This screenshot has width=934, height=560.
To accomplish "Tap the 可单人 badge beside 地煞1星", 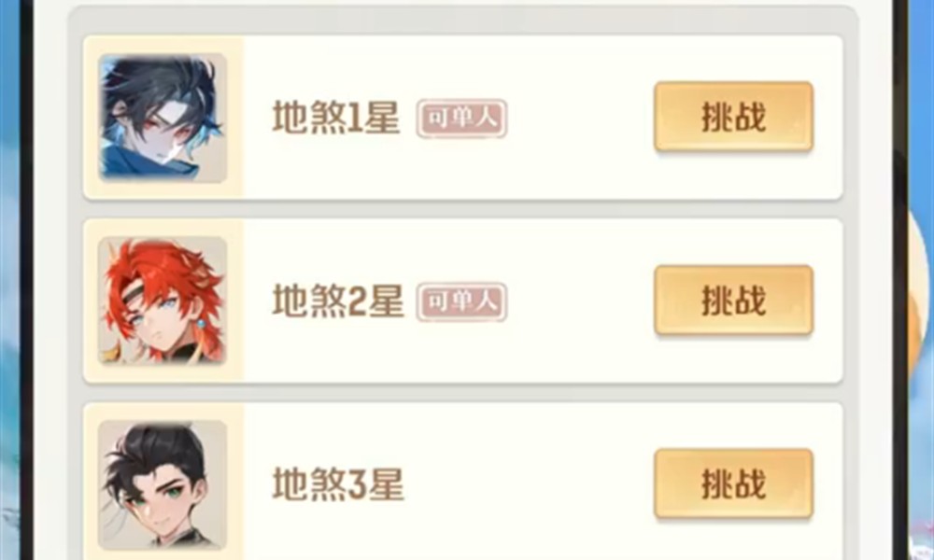I will [x=461, y=119].
